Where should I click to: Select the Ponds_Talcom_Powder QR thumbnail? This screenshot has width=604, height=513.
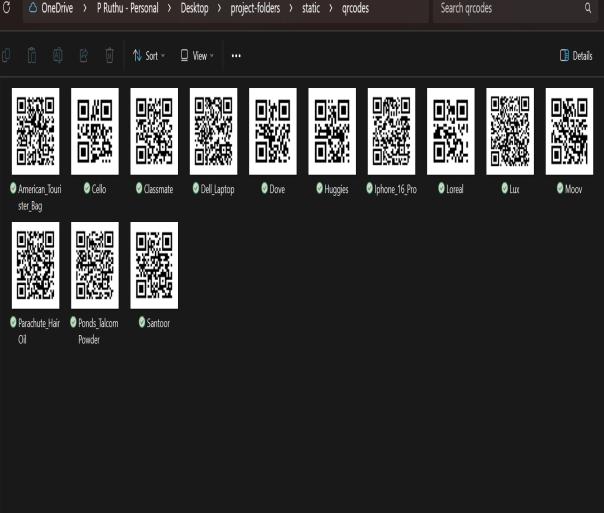[x=95, y=265]
